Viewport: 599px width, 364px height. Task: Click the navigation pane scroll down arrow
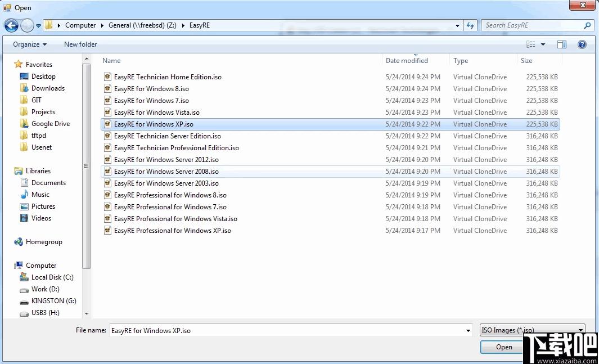87,313
